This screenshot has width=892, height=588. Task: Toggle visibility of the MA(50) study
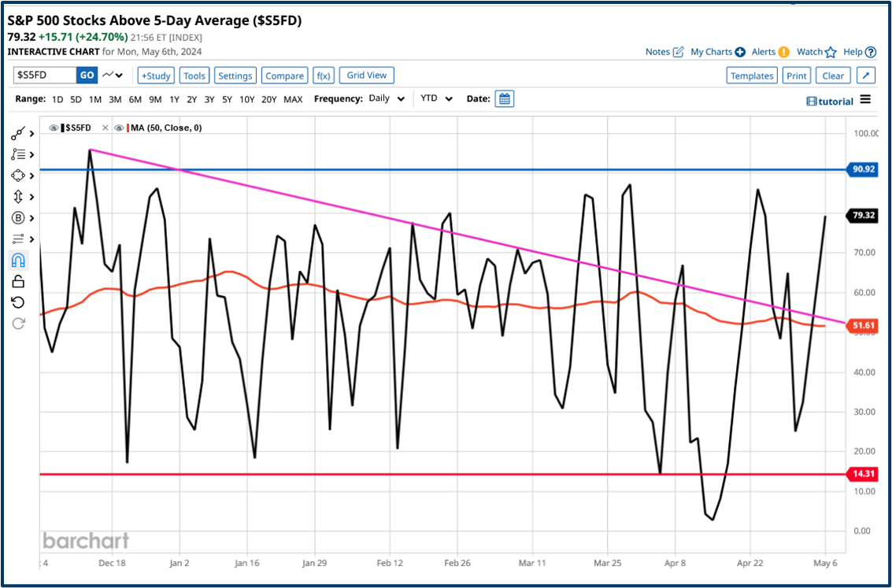(x=119, y=127)
